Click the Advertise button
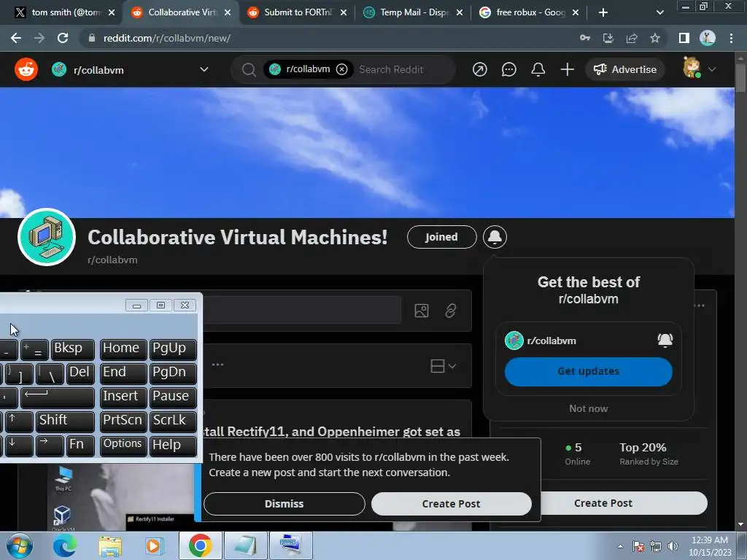Image resolution: width=747 pixels, height=560 pixels. 625,69
